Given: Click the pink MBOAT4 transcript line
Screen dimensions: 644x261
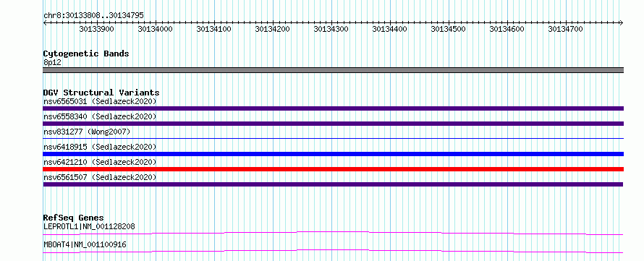Looking at the screenshot, I should 333,251.
